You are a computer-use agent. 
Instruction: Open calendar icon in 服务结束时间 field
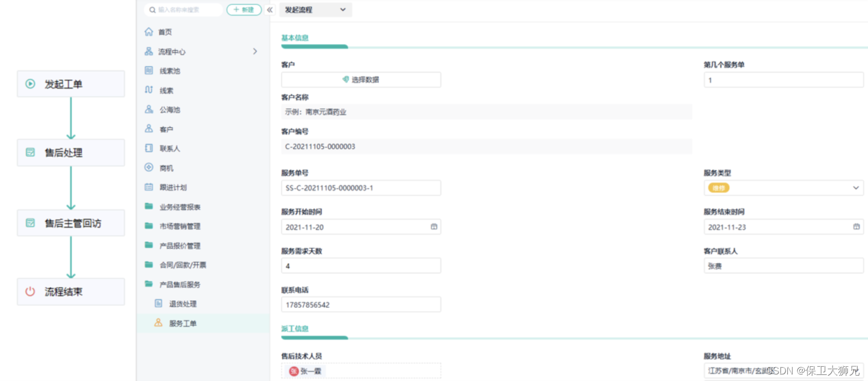[857, 227]
